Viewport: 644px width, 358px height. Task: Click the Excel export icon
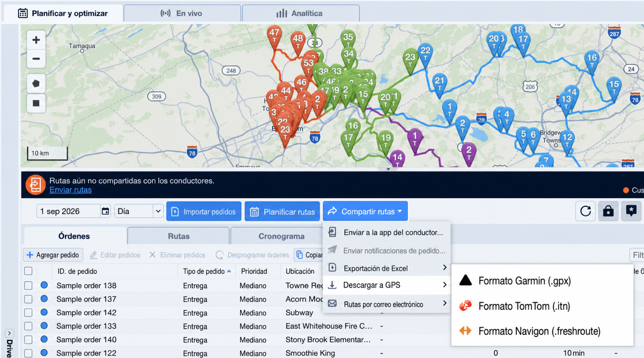coord(332,268)
